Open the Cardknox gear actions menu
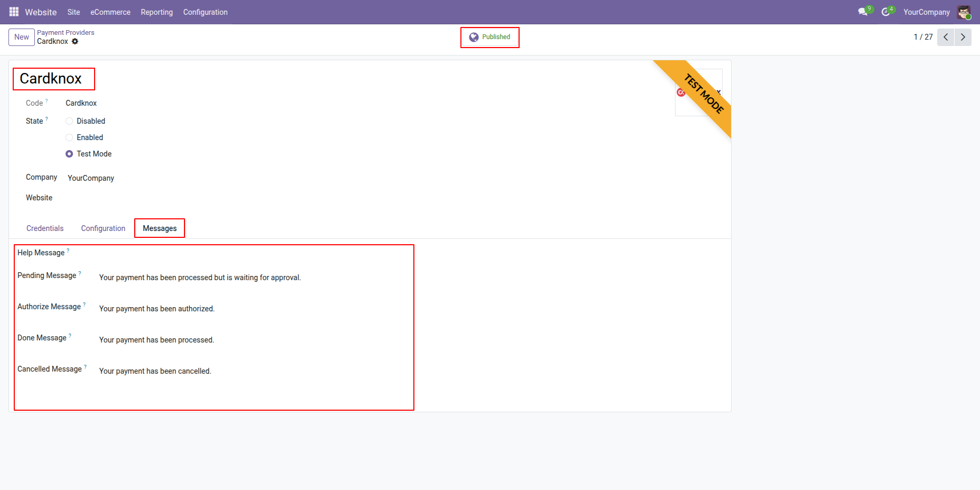Viewport: 980px width, 490px height. (75, 41)
